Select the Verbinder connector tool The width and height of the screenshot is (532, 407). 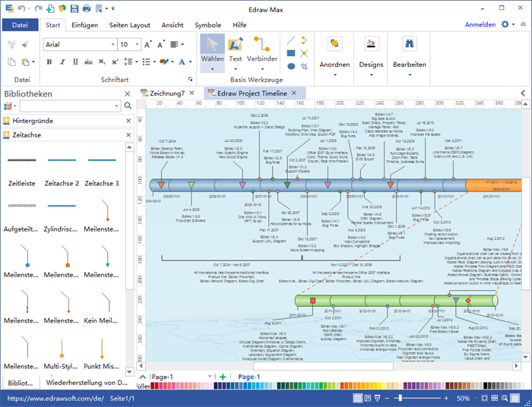coord(262,45)
